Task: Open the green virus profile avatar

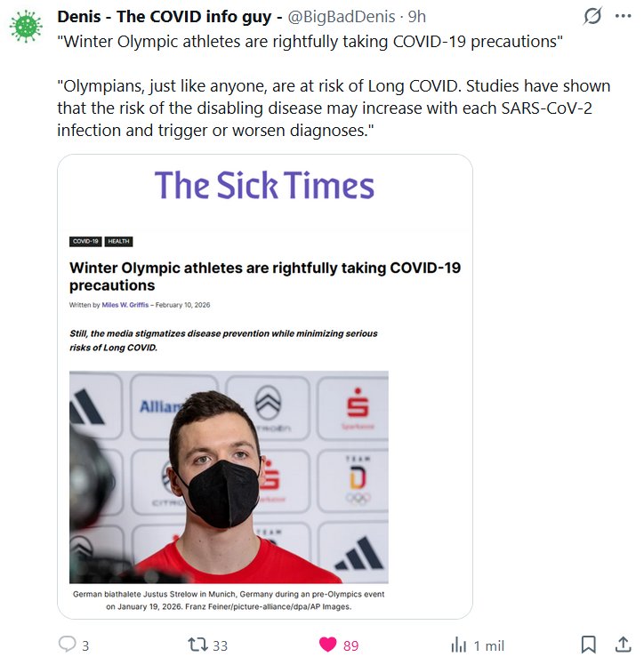Action: 26,27
